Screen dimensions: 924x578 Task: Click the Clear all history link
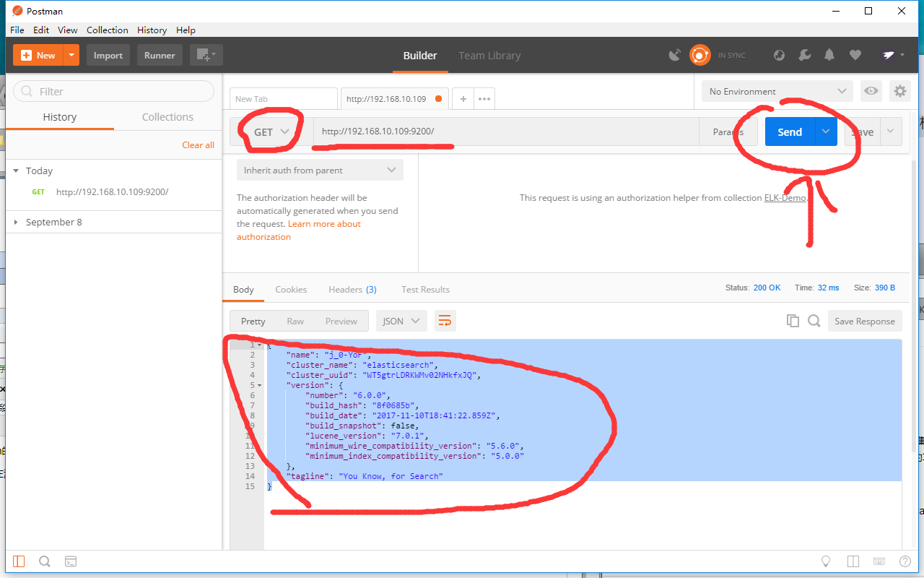coord(198,144)
